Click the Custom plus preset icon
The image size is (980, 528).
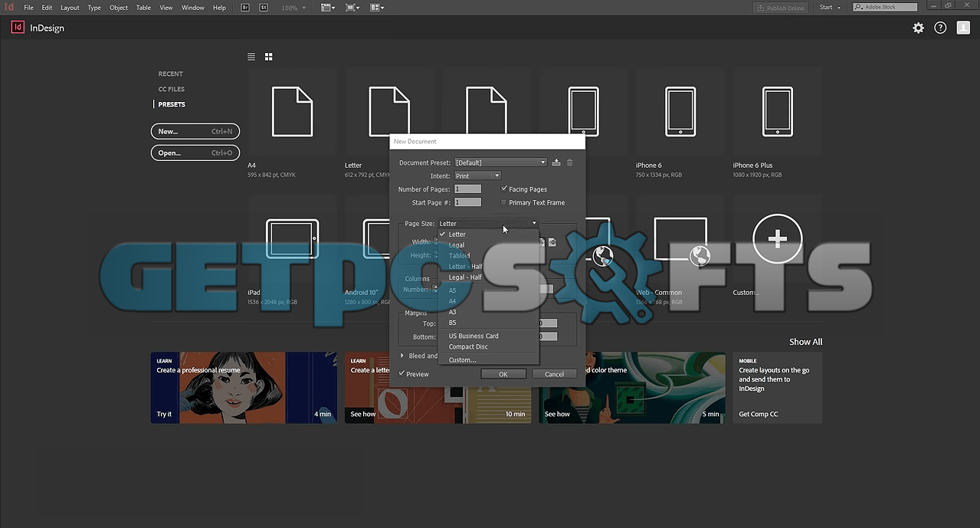tap(778, 239)
